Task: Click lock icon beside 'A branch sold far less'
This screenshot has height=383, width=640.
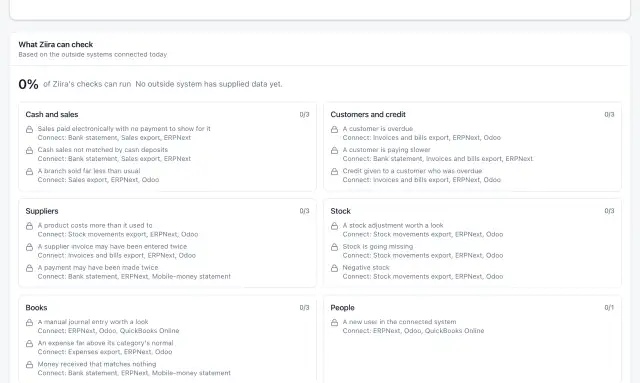Action: [29, 171]
